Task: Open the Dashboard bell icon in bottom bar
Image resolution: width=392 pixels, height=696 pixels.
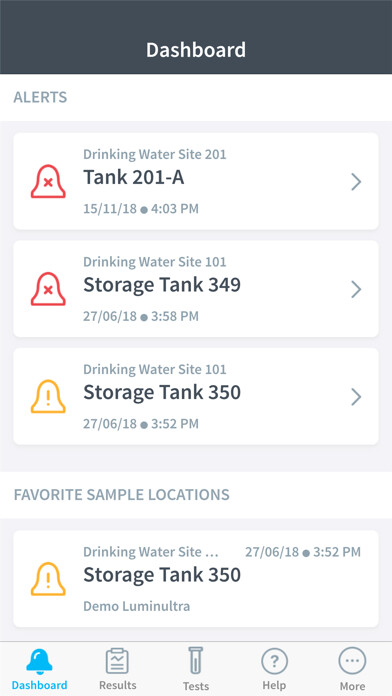Action: click(x=40, y=661)
